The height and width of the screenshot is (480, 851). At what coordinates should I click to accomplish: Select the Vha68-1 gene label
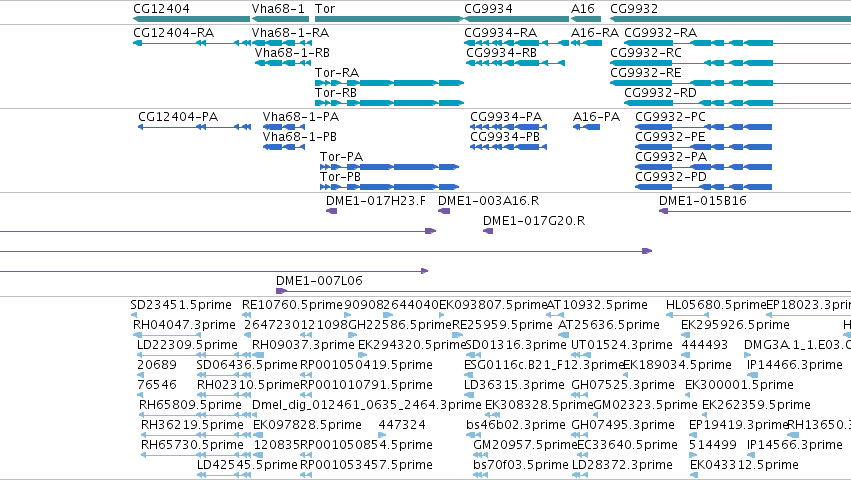coord(278,9)
